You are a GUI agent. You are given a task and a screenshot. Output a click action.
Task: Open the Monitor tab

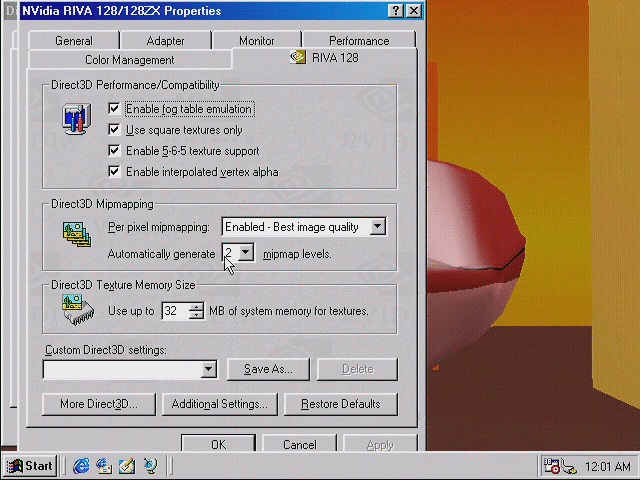257,41
